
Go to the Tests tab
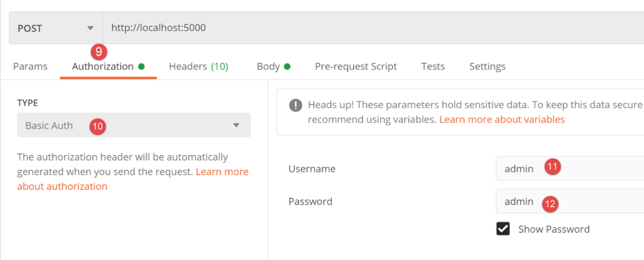coord(433,67)
